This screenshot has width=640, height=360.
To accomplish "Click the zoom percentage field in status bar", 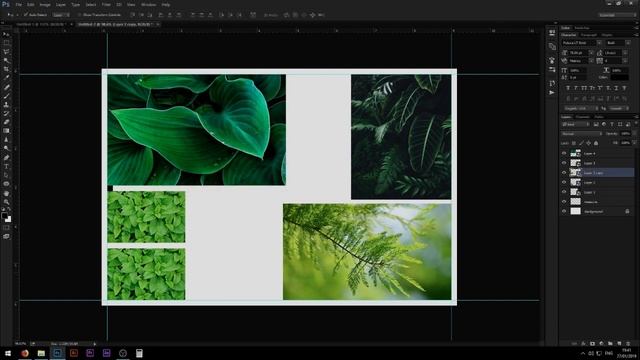I will 21,344.
